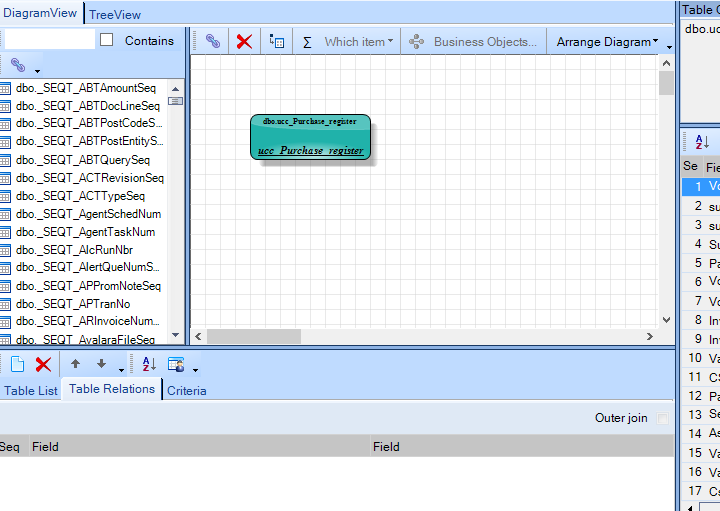The image size is (720, 511).
Task: Switch to the Table Relations tab
Action: (x=112, y=389)
